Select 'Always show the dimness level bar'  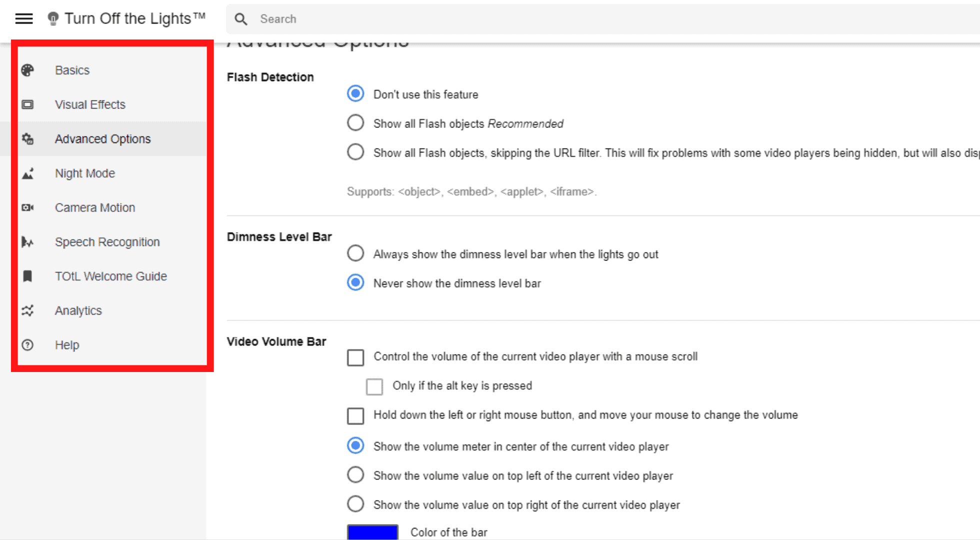click(355, 253)
